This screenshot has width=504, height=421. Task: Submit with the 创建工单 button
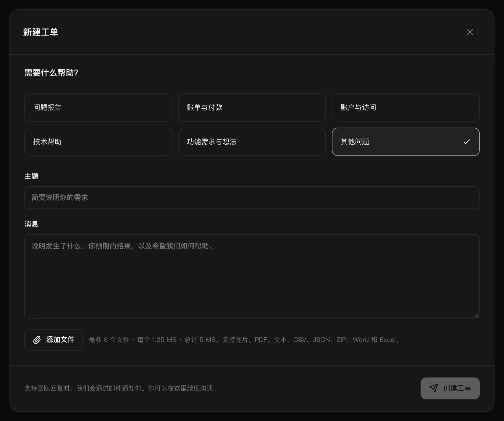[450, 388]
